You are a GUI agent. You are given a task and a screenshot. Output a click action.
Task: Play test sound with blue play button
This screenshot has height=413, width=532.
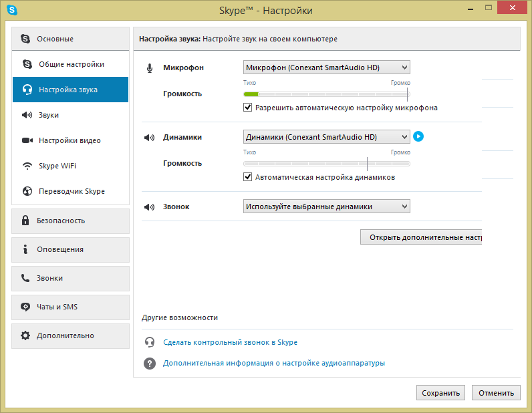point(418,136)
